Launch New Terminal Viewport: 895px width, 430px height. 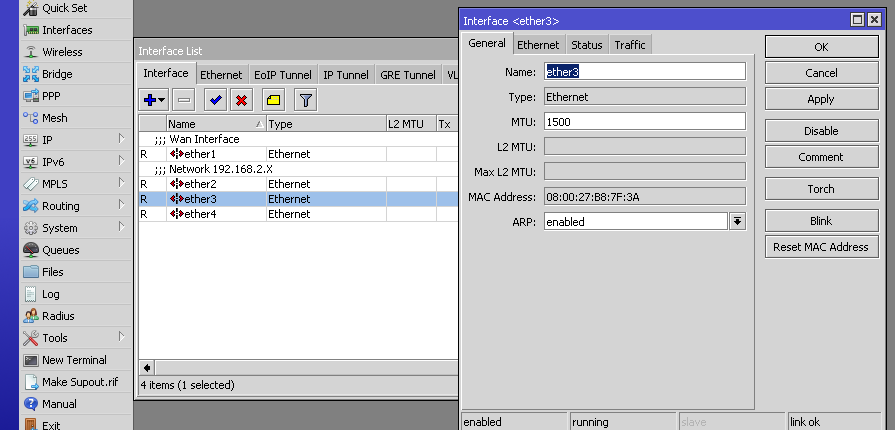[x=76, y=360]
